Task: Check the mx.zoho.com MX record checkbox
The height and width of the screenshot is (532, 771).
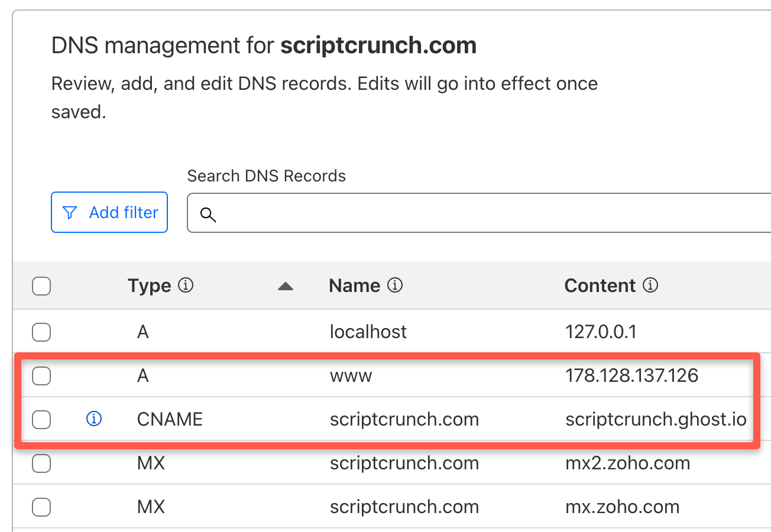Action: [x=41, y=507]
